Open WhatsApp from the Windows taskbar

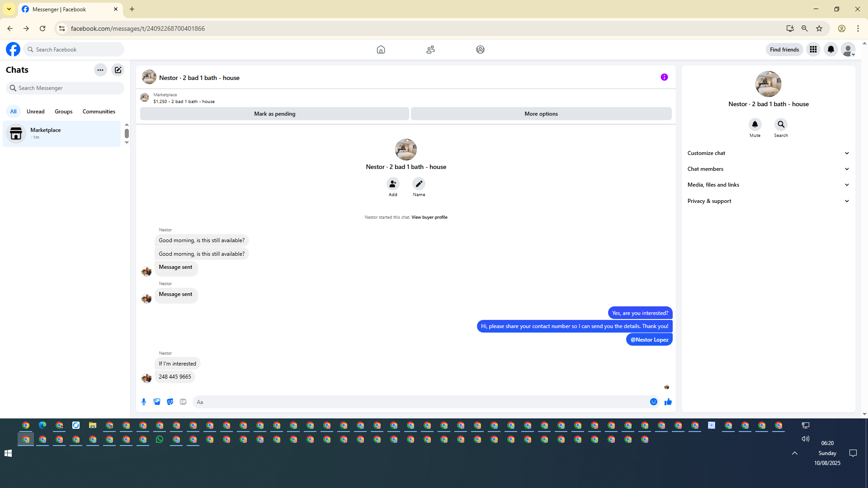click(160, 439)
